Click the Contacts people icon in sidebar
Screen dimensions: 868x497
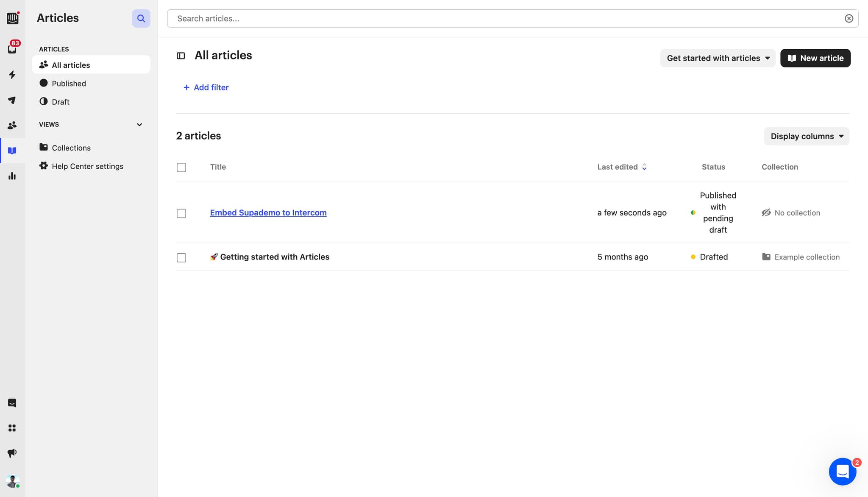point(12,125)
